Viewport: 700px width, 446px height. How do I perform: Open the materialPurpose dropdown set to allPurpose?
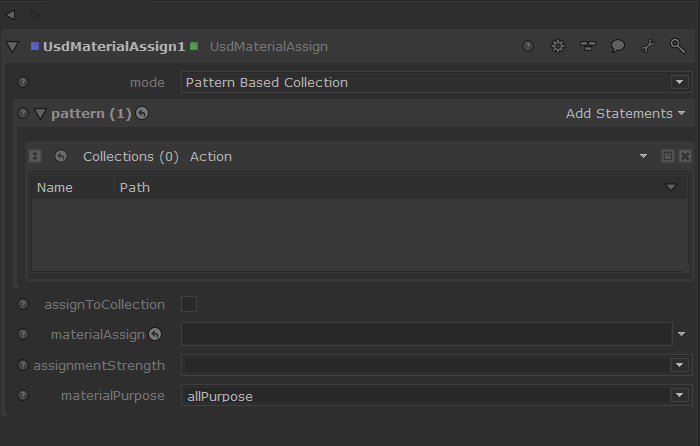pyautogui.click(x=435, y=396)
